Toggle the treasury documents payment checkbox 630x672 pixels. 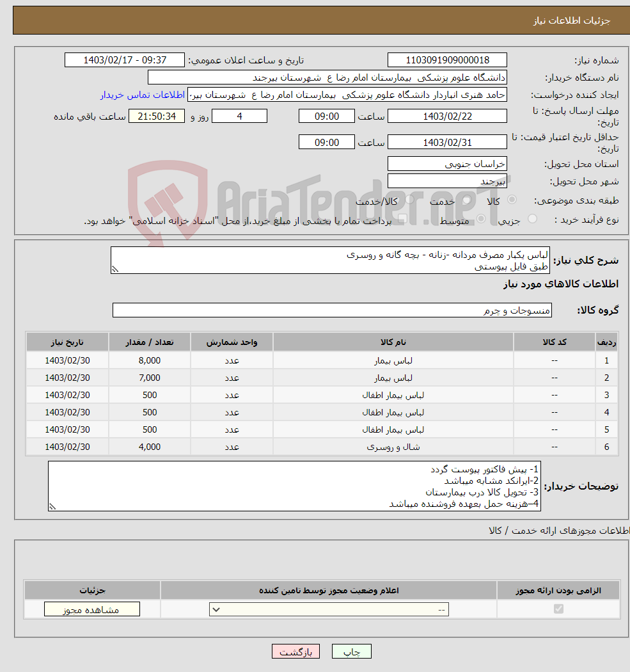pos(402,220)
